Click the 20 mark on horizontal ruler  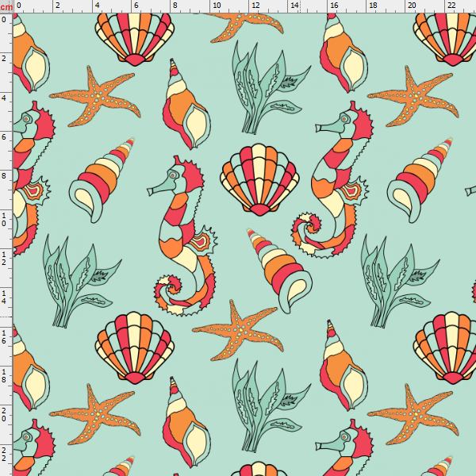[x=412, y=6]
